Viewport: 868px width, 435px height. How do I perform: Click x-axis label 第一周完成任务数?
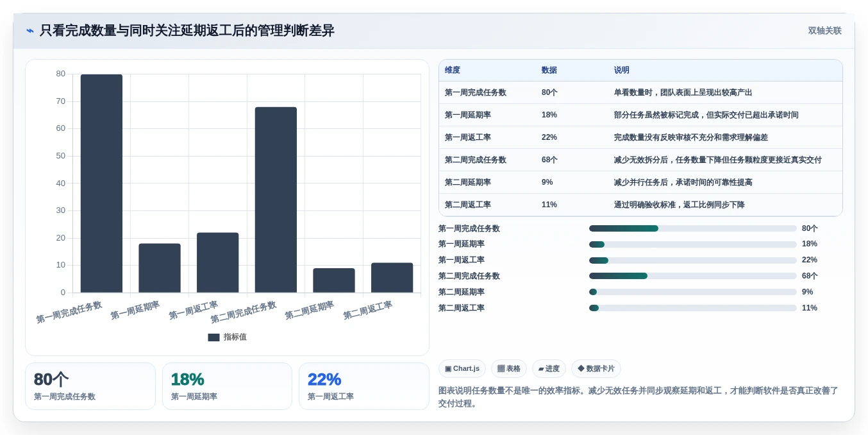pos(69,312)
